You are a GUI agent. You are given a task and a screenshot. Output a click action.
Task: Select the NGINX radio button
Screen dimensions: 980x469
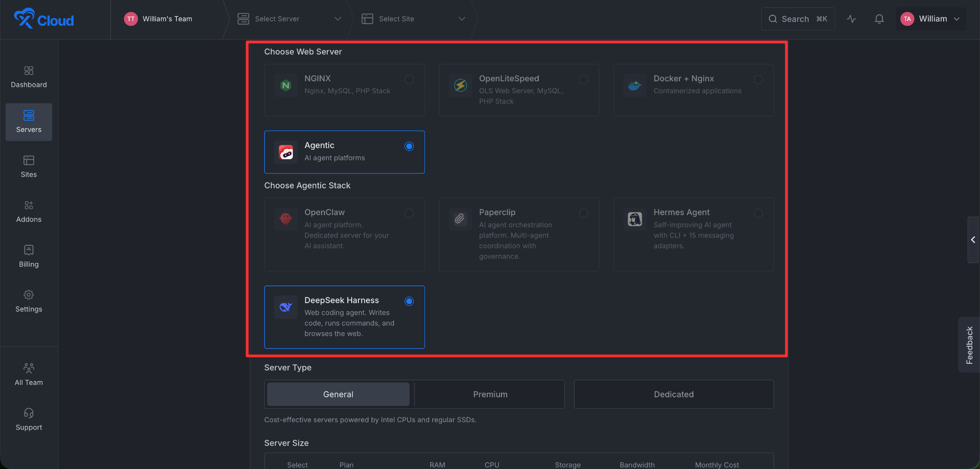[409, 79]
